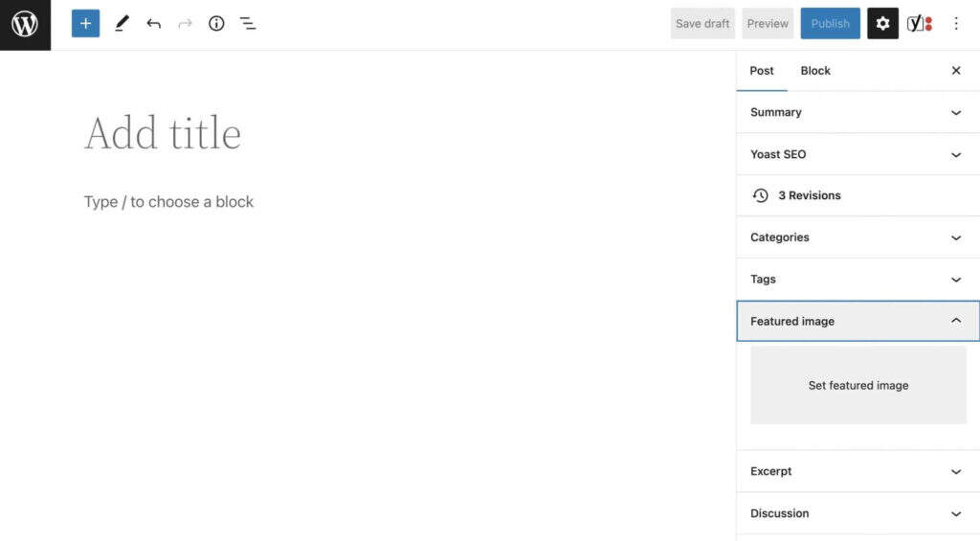
Task: Expand the Yoast SEO panel
Action: (x=857, y=154)
